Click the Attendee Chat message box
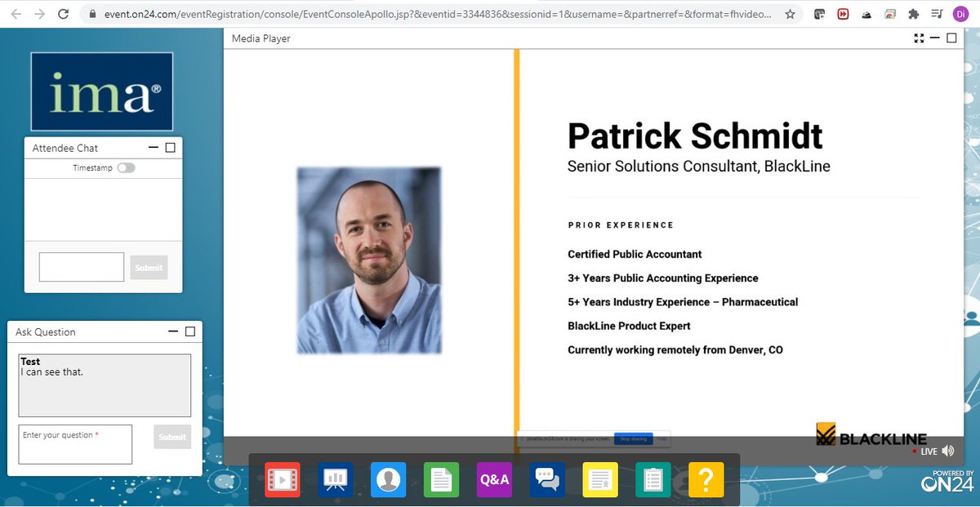 82,267
